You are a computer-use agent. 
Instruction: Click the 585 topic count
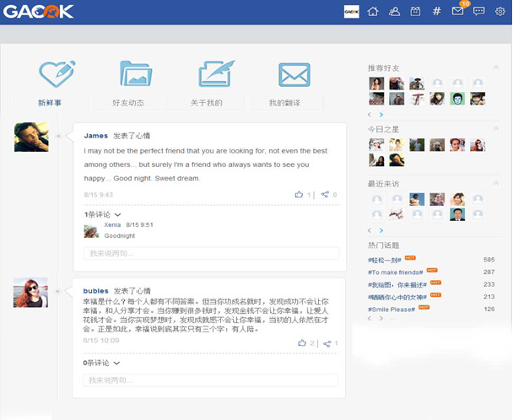(489, 260)
